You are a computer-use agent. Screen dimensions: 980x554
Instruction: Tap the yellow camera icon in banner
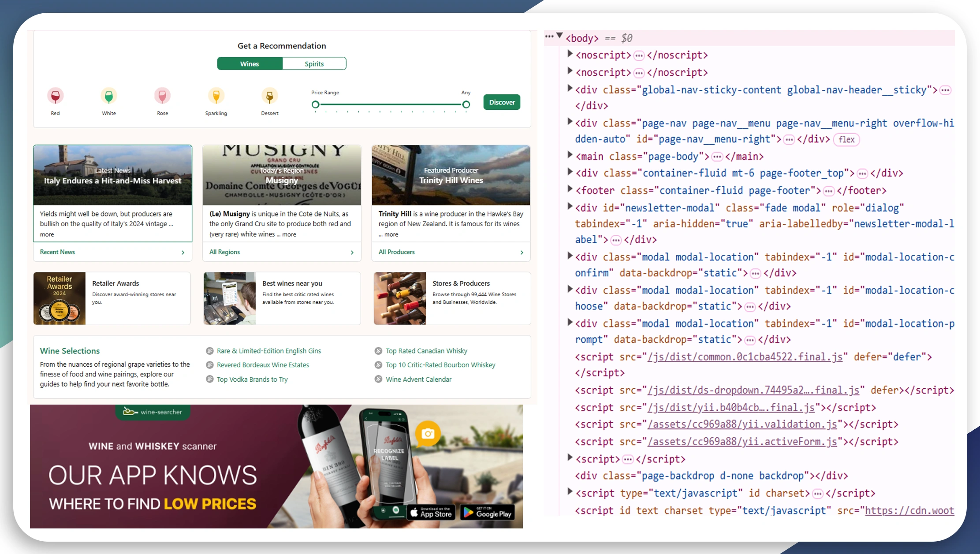pos(428,434)
